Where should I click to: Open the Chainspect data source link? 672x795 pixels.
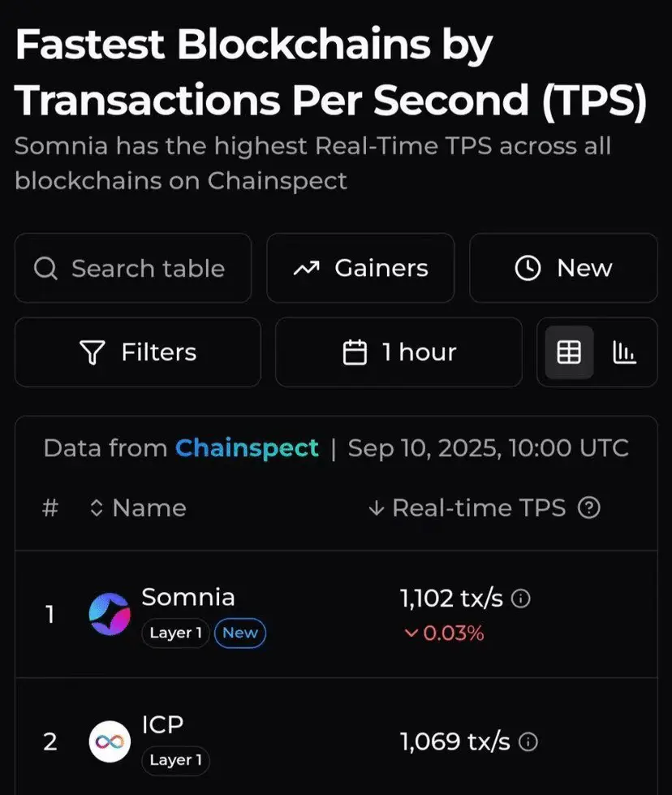(247, 448)
